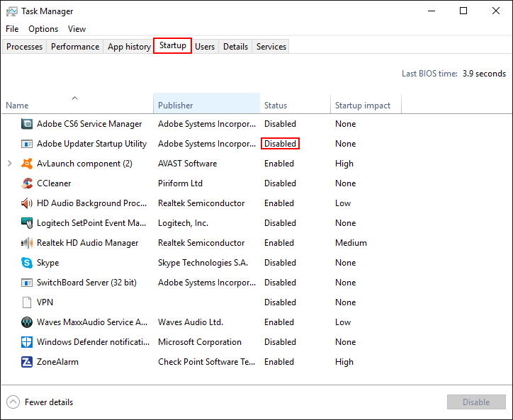Switch to the Processes tab
The height and width of the screenshot is (420, 513).
[x=25, y=47]
